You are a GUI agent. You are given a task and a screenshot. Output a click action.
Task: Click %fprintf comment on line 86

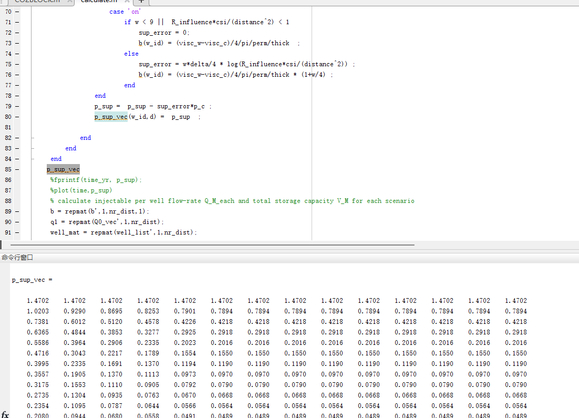[96, 180]
